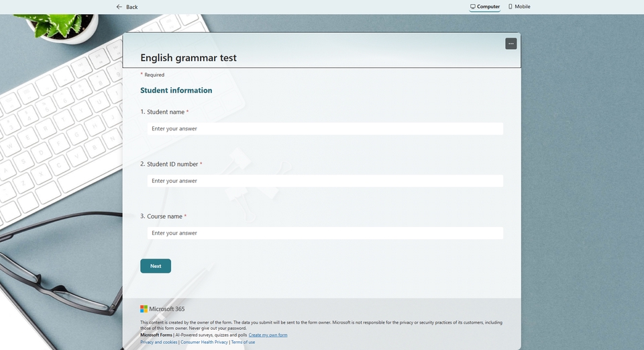Click the Next button
The image size is (644, 350).
pyautogui.click(x=156, y=266)
